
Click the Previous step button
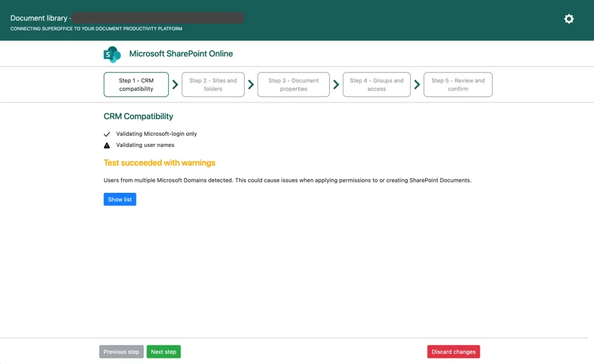pyautogui.click(x=122, y=352)
